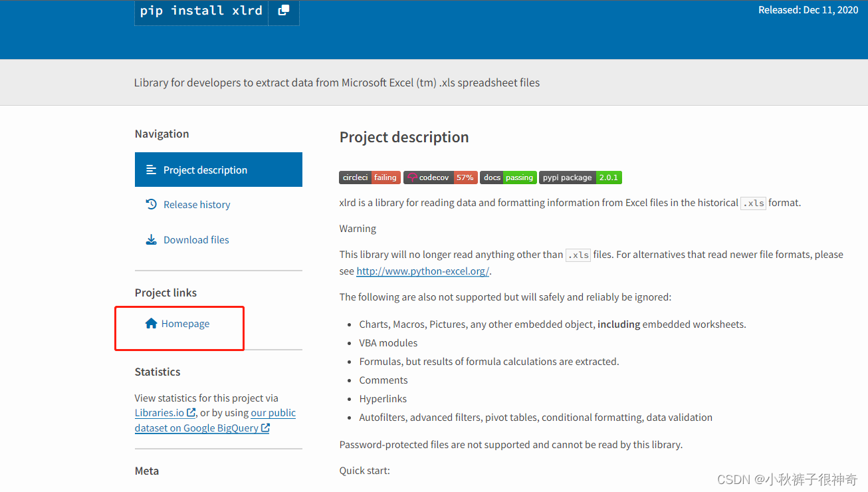Viewport: 868px width, 492px height.
Task: Click the Warning text
Action: coord(358,229)
